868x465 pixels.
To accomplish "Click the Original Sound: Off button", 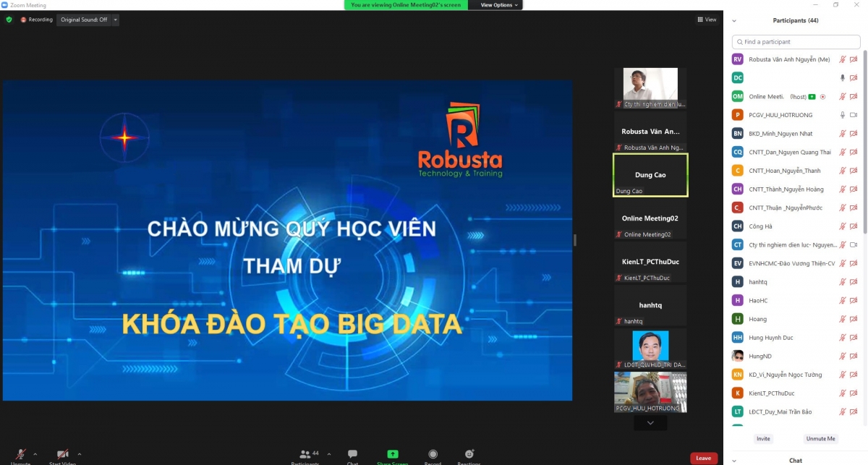I will (x=84, y=20).
